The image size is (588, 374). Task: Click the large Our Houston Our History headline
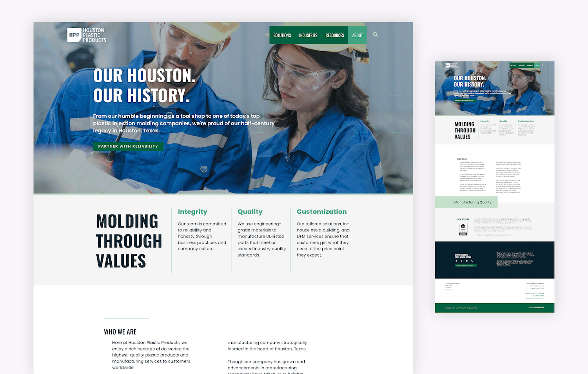point(144,85)
